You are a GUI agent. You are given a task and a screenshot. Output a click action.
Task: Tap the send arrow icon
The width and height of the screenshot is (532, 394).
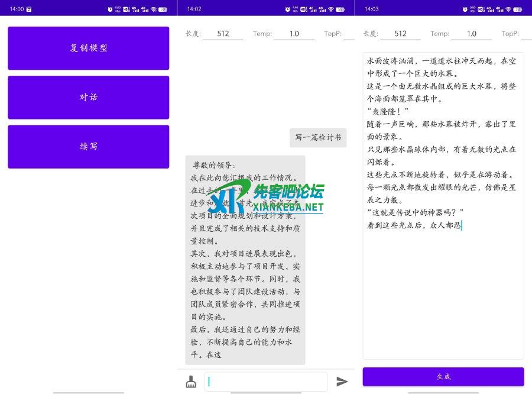pyautogui.click(x=342, y=382)
